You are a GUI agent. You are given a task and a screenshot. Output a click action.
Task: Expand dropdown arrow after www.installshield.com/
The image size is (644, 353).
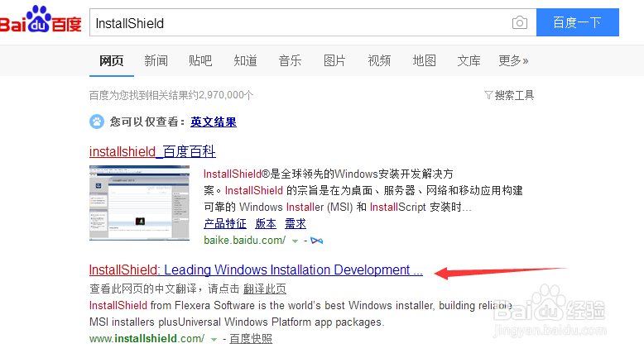(214, 340)
